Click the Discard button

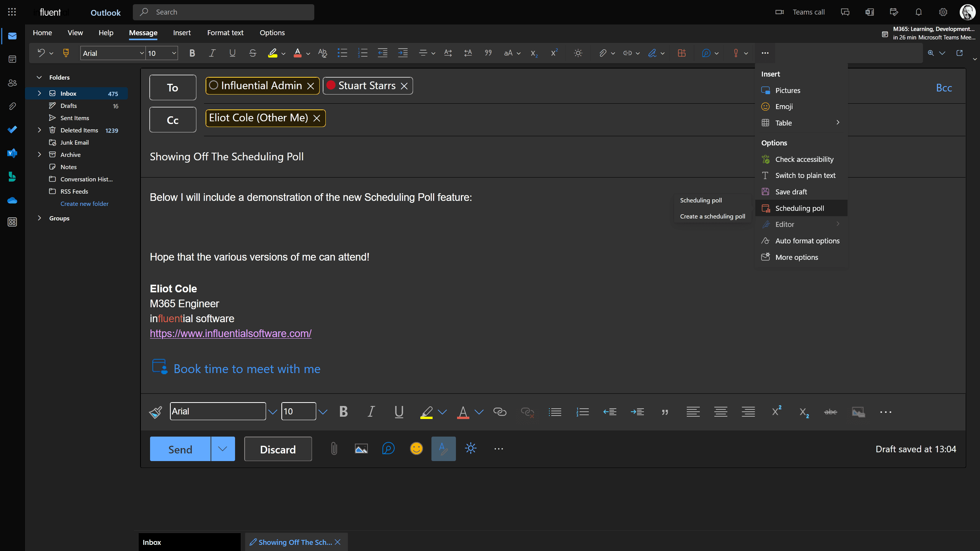(278, 449)
